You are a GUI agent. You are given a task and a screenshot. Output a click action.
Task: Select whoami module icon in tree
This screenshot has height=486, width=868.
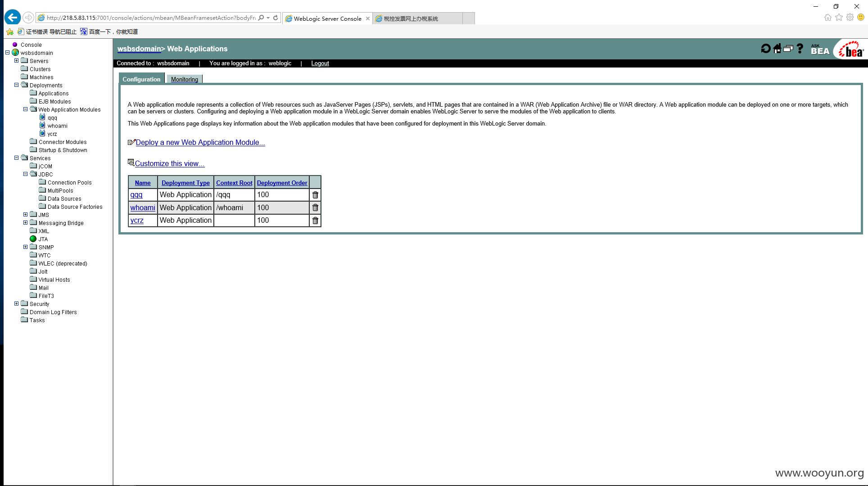coord(42,125)
